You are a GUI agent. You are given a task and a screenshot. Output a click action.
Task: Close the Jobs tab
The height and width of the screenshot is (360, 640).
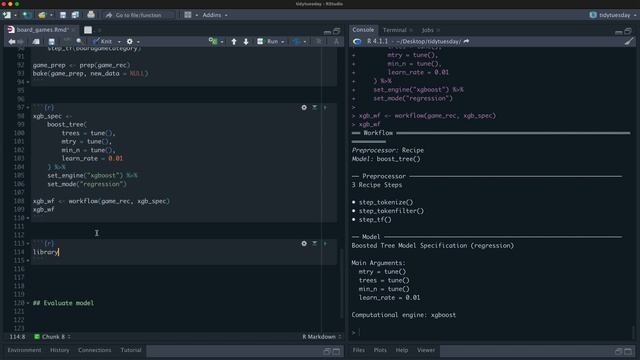(x=438, y=30)
